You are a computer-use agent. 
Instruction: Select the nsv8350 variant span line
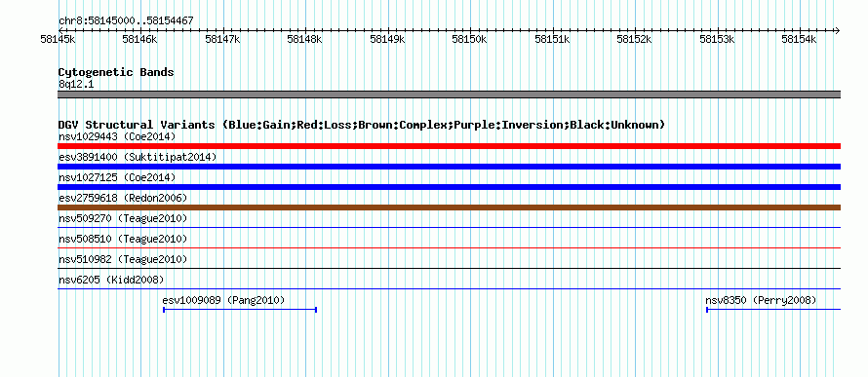(773, 310)
